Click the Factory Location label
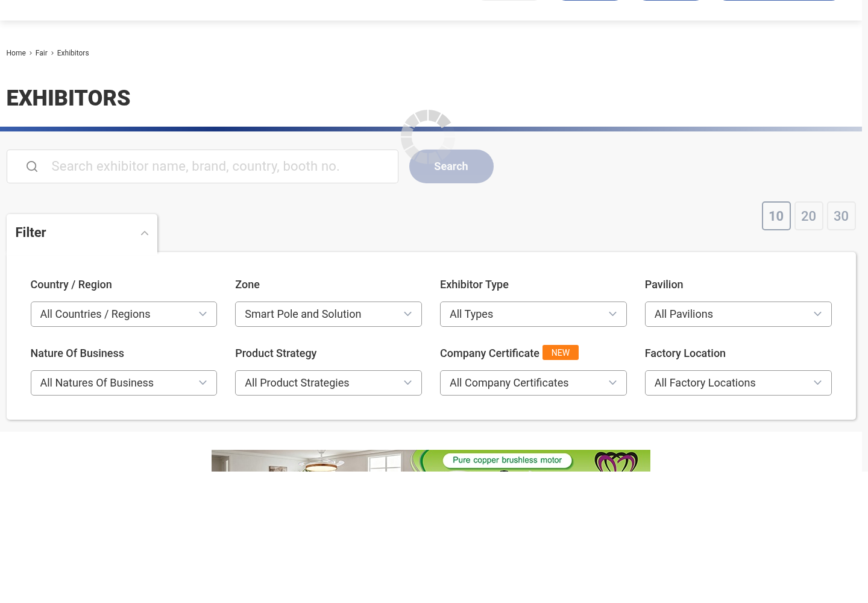This screenshot has width=868, height=603. [x=685, y=353]
